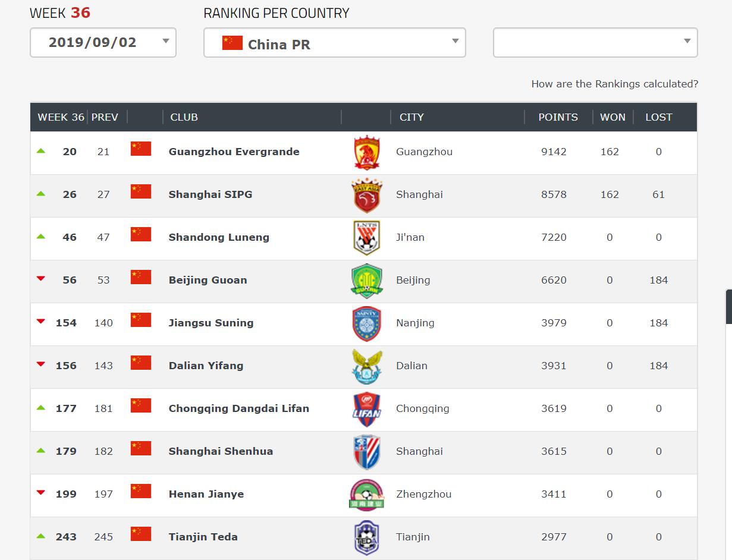Click the Guangzhou Evergrande club crest
Viewport: 732px width, 560px height.
pyautogui.click(x=366, y=153)
